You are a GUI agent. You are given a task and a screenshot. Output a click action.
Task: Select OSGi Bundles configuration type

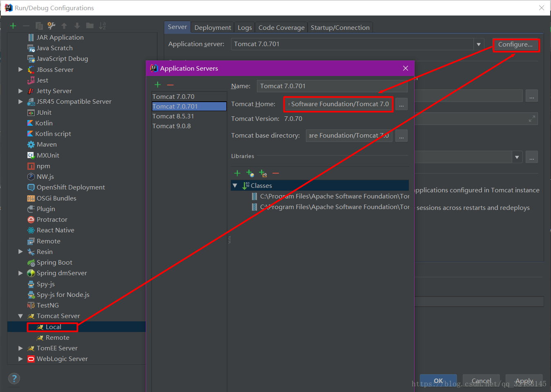[x=51, y=198]
